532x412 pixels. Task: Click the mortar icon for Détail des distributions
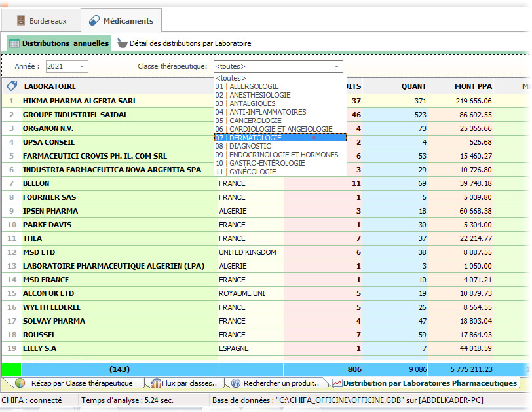click(122, 43)
